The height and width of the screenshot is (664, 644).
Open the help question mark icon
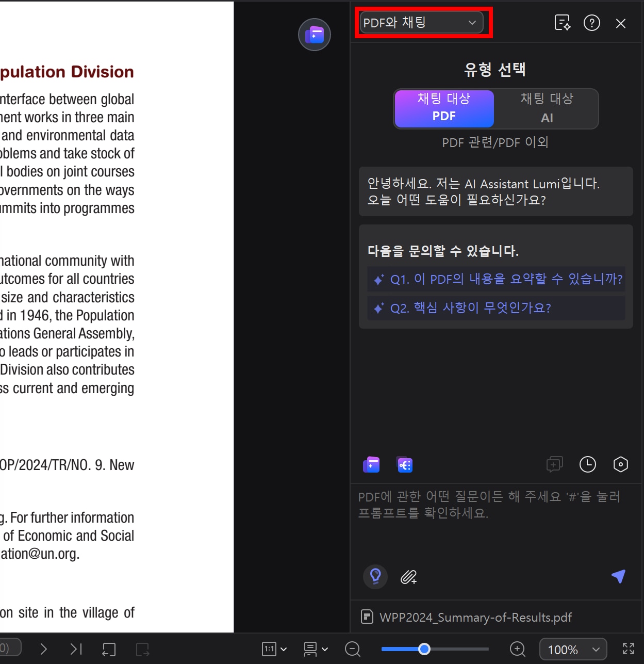591,23
